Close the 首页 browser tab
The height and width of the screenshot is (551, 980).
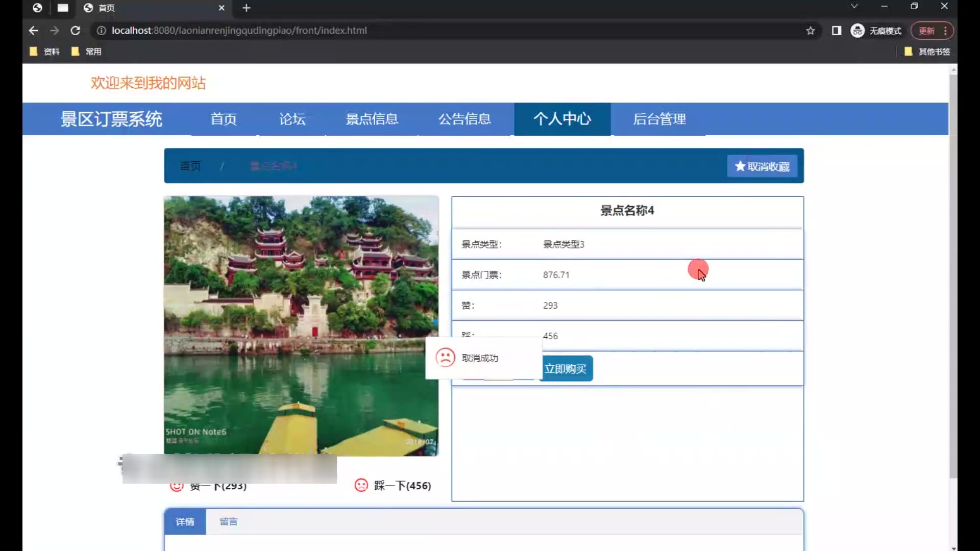222,8
